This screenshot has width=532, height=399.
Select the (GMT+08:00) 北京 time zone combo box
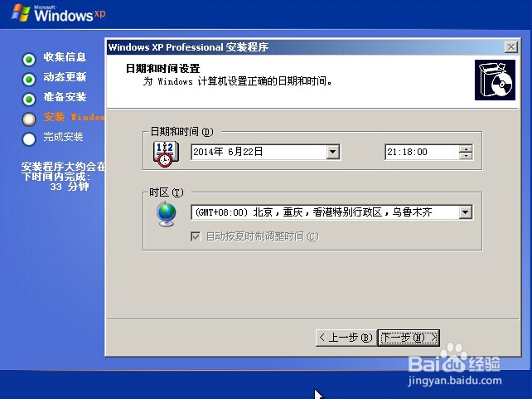click(331, 212)
